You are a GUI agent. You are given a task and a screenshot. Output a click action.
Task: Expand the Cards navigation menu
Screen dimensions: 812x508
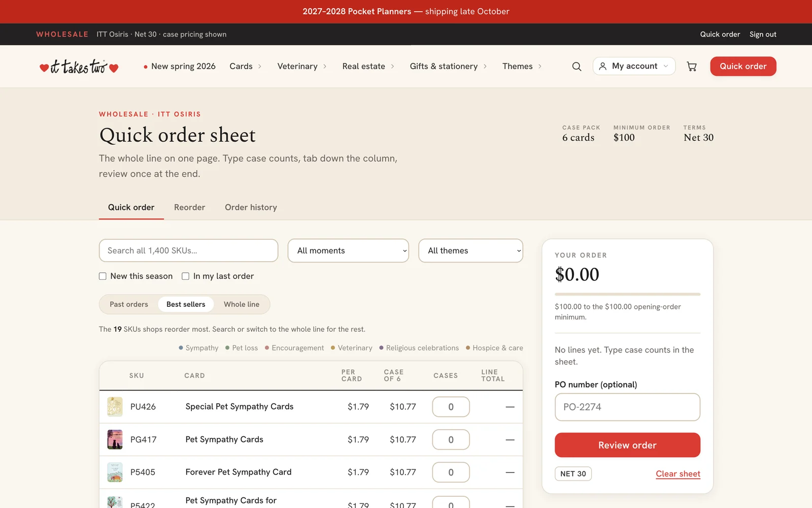click(246, 67)
